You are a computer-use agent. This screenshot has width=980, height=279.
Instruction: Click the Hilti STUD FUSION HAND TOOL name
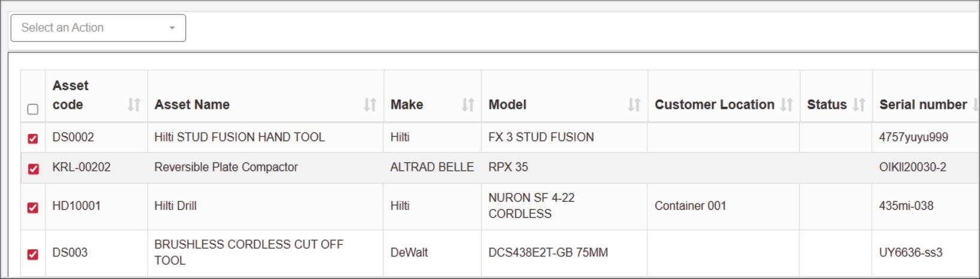[x=239, y=137]
